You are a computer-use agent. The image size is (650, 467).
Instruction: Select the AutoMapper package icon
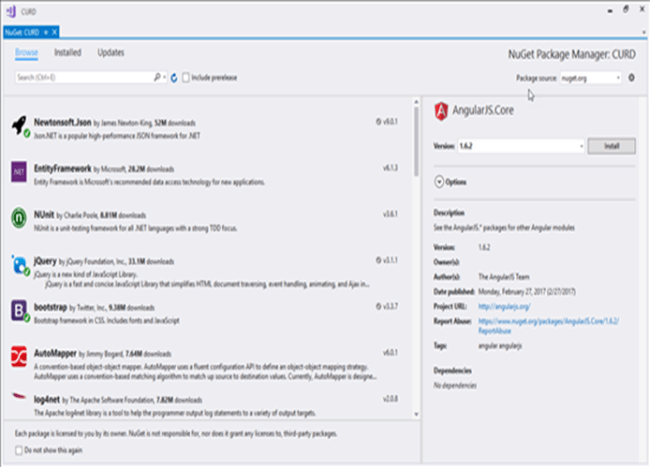click(x=19, y=356)
